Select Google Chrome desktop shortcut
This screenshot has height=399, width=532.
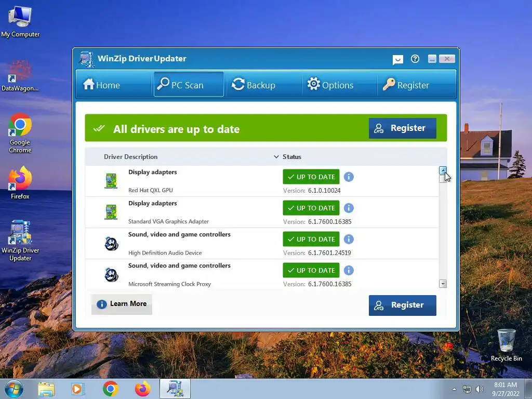pos(20,134)
